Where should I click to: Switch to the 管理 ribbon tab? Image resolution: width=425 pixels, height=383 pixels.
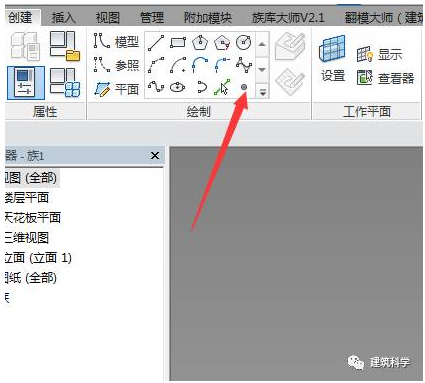152,17
